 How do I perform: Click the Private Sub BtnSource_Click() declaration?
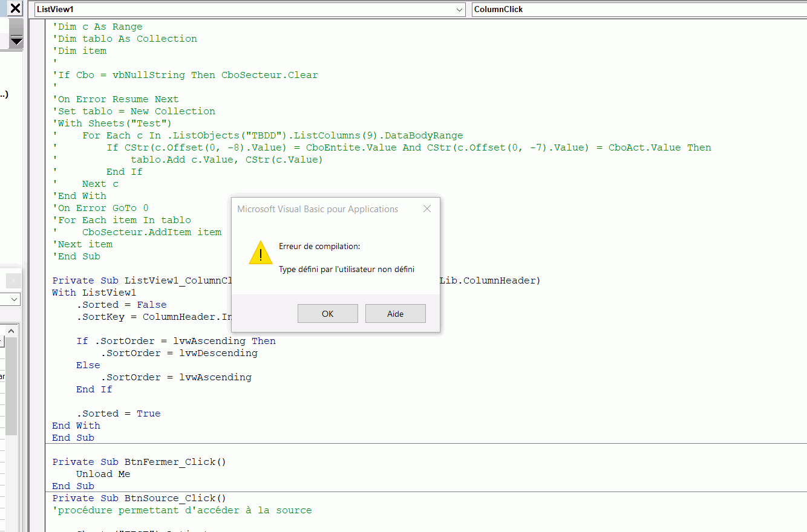click(139, 498)
